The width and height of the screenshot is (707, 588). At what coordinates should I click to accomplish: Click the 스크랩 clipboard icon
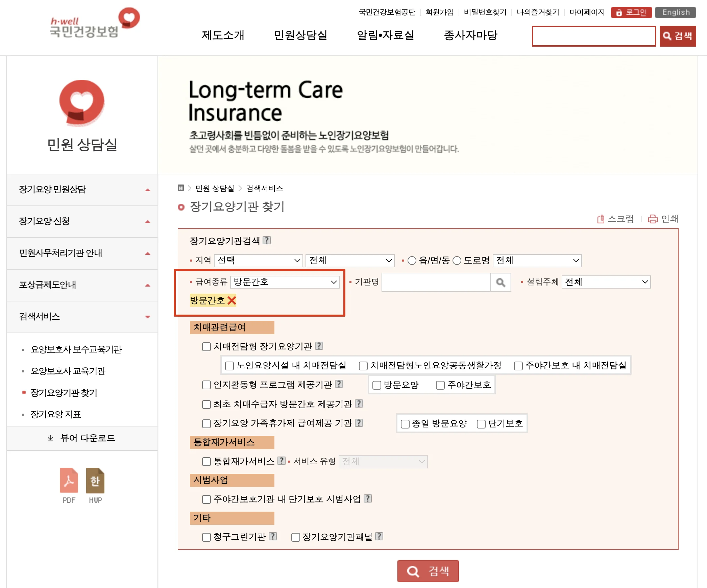[601, 219]
